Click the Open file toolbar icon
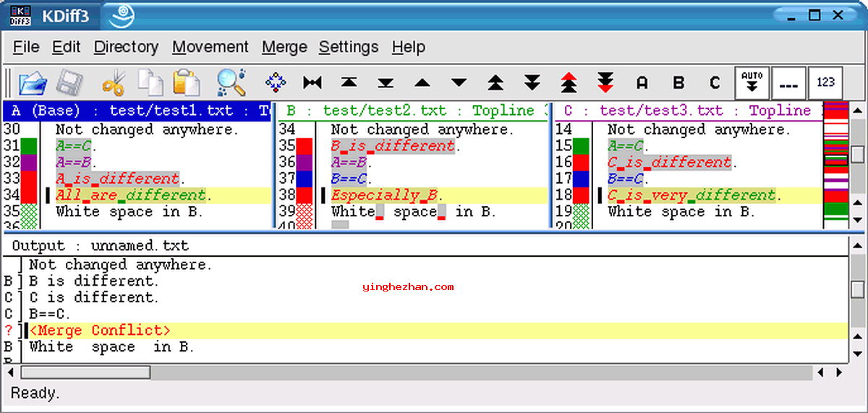 (33, 82)
